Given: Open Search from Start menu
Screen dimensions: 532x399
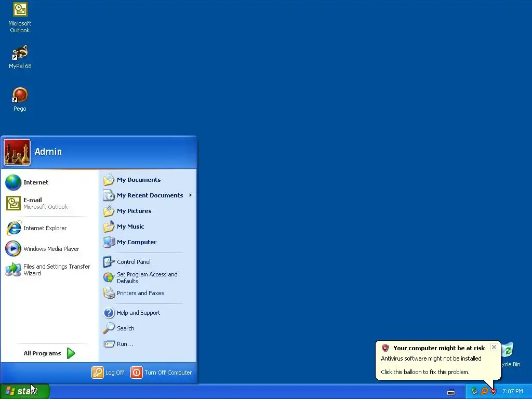Looking at the screenshot, I should 148,328.
